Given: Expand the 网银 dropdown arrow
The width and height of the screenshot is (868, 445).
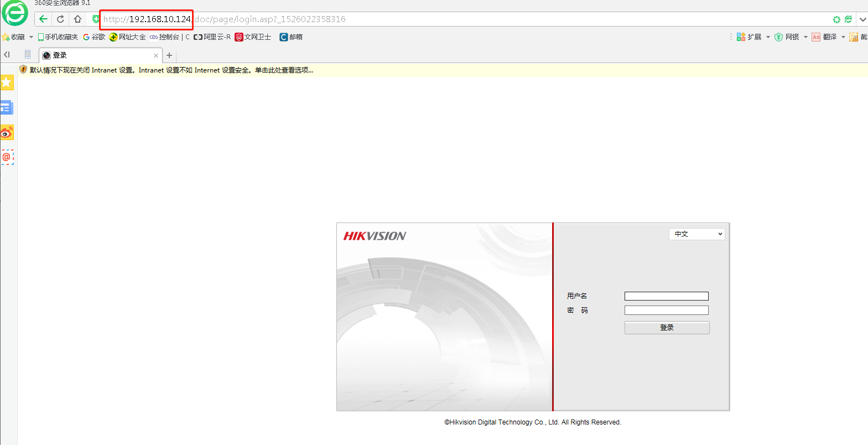Looking at the screenshot, I should (x=805, y=37).
